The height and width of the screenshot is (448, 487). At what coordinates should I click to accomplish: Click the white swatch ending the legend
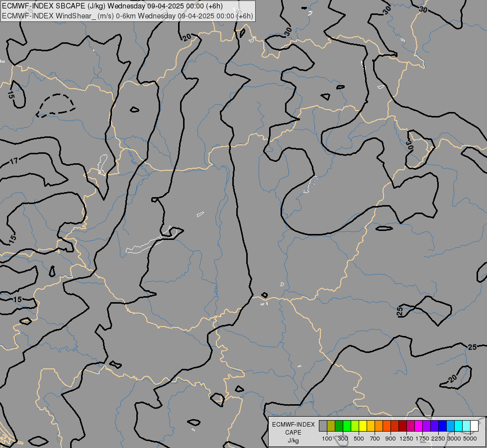point(474,426)
